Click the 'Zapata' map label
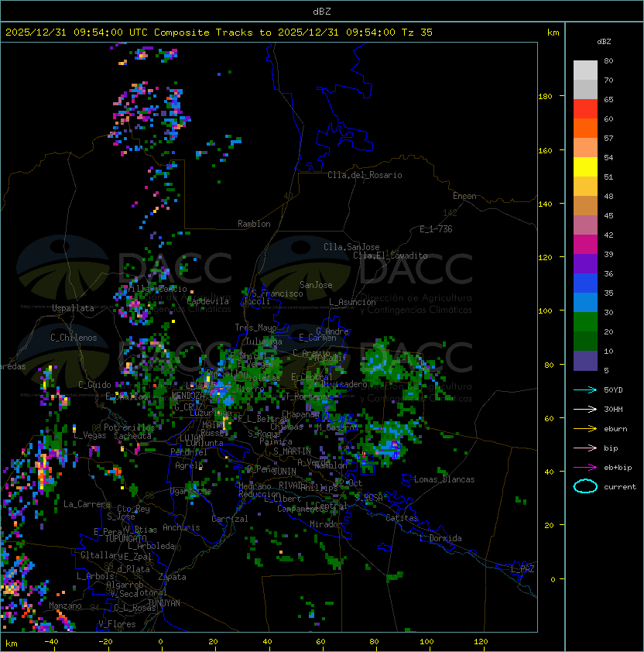The height and width of the screenshot is (652, 644). [x=172, y=577]
